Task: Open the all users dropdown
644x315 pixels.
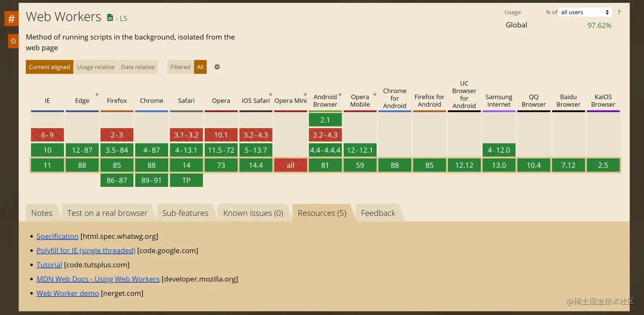Action: point(585,12)
